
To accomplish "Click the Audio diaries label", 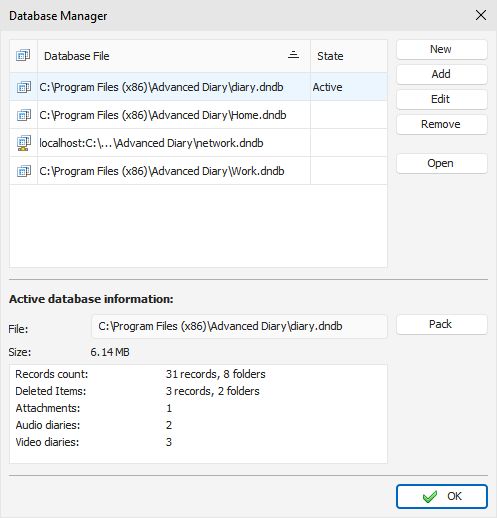I will pyautogui.click(x=48, y=425).
